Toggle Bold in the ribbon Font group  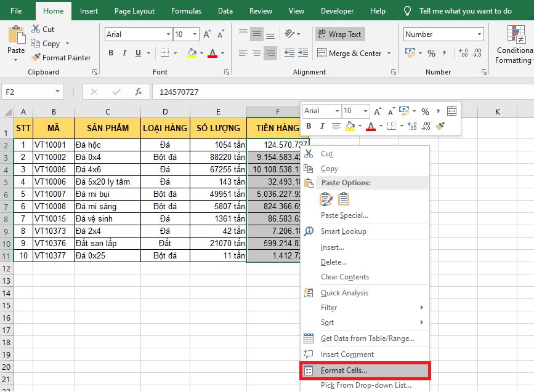click(111, 54)
